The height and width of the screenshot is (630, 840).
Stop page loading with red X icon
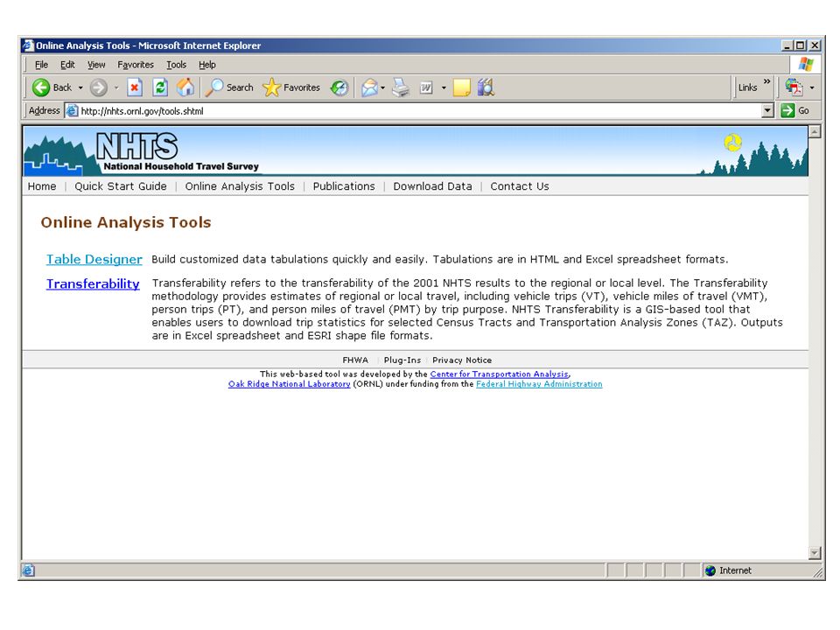tap(135, 87)
